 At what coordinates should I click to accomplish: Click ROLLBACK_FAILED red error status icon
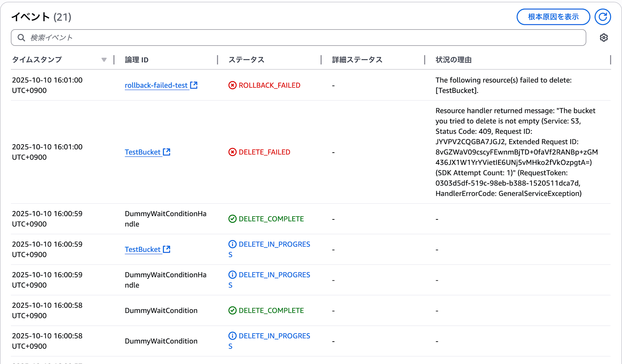(232, 85)
